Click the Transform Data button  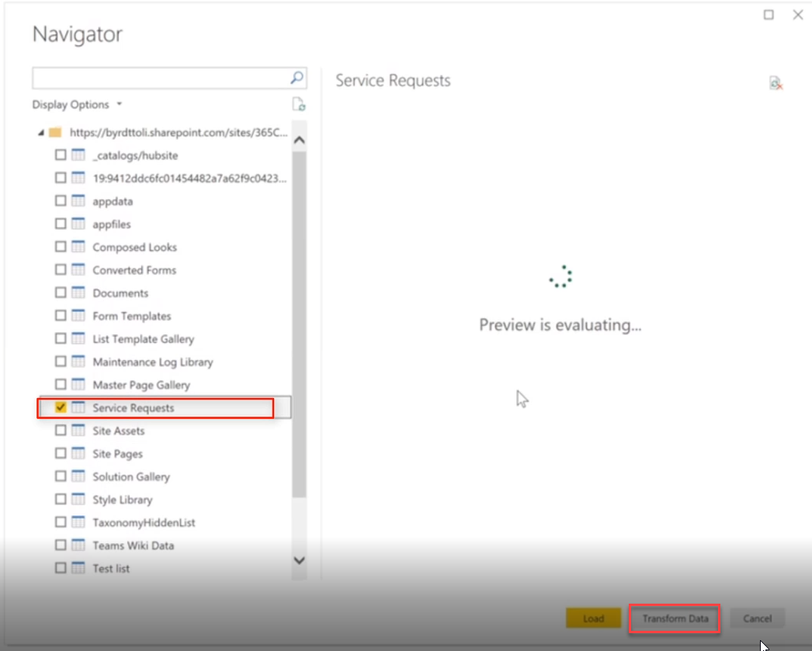(x=675, y=618)
